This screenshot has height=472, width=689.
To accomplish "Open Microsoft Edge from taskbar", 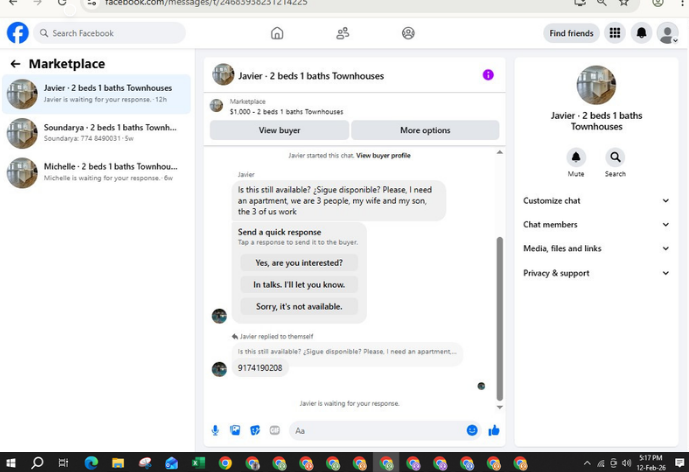I will point(91,463).
